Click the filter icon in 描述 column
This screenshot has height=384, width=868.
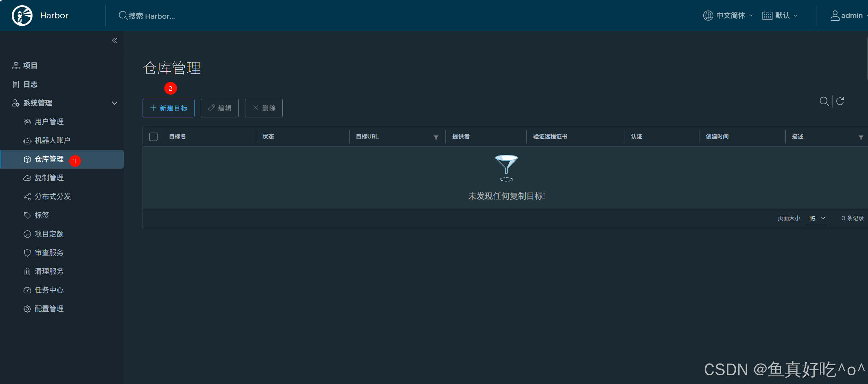(x=861, y=137)
